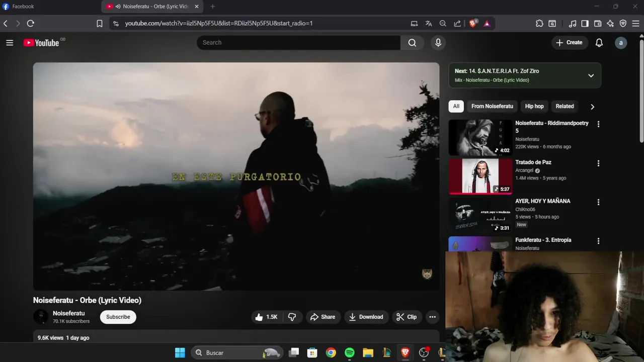The width and height of the screenshot is (644, 362).
Task: Open Brave Wallet icon
Action: click(598, 23)
